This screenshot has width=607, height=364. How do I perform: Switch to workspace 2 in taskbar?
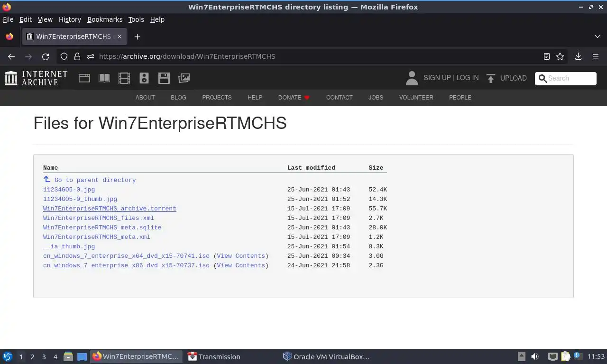point(32,356)
